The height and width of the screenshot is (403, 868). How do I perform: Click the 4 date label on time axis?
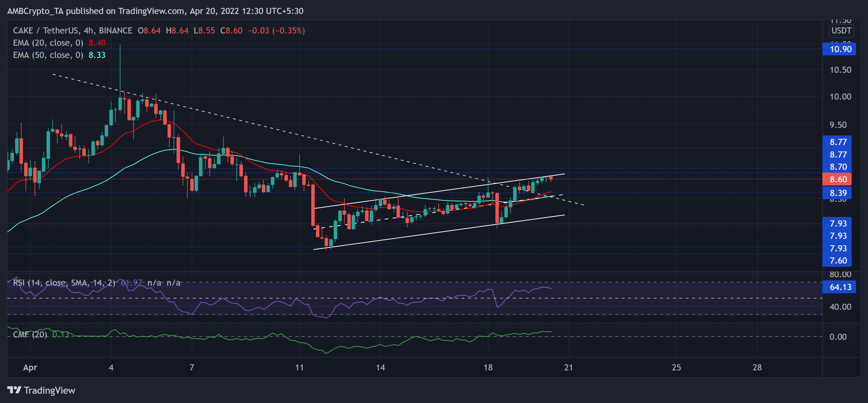click(x=111, y=367)
